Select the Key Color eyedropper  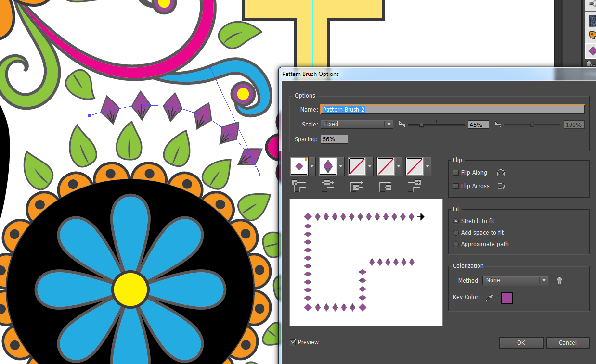490,298
